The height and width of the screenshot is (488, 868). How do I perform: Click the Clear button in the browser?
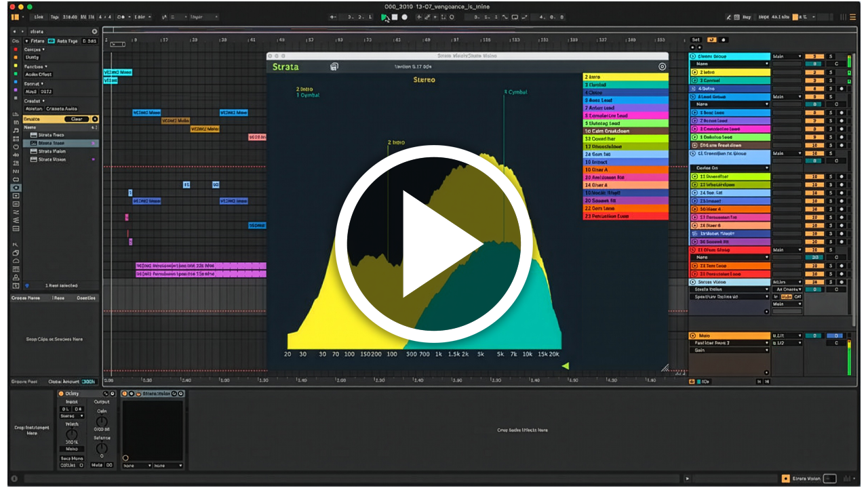click(x=77, y=119)
